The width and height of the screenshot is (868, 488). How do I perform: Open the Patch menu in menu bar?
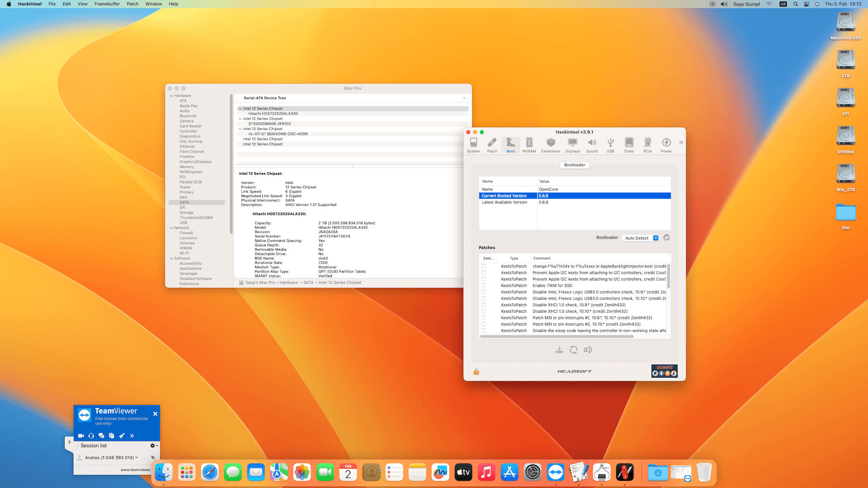[132, 4]
